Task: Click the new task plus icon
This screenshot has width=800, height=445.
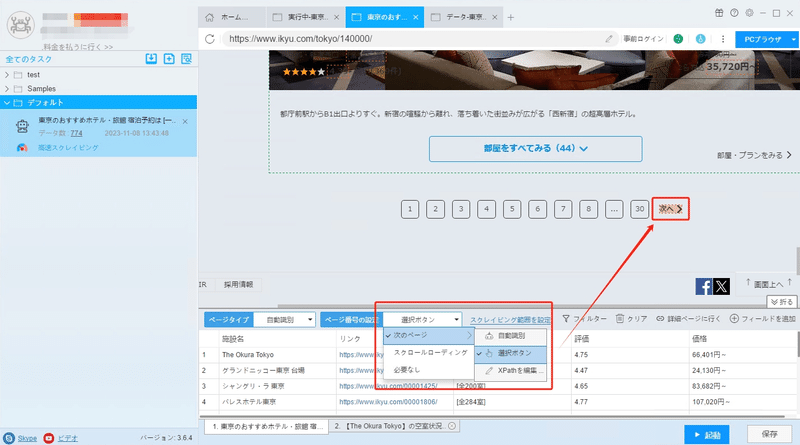Action: pyautogui.click(x=169, y=59)
